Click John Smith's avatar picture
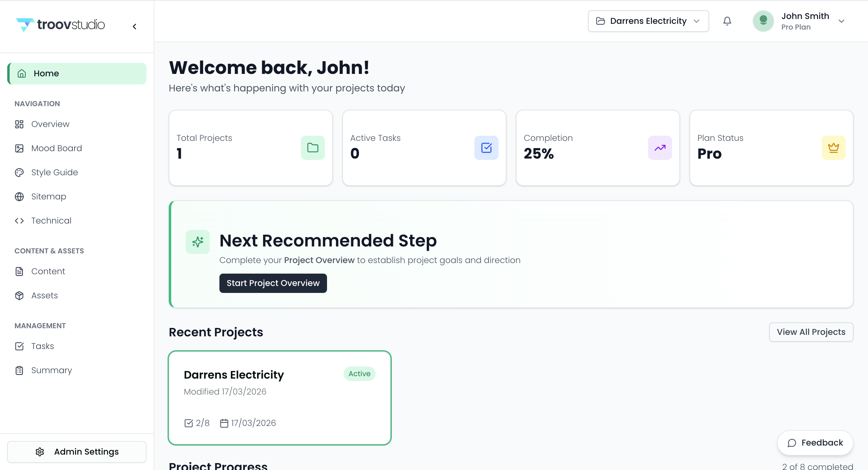The width and height of the screenshot is (868, 470). coord(763,21)
